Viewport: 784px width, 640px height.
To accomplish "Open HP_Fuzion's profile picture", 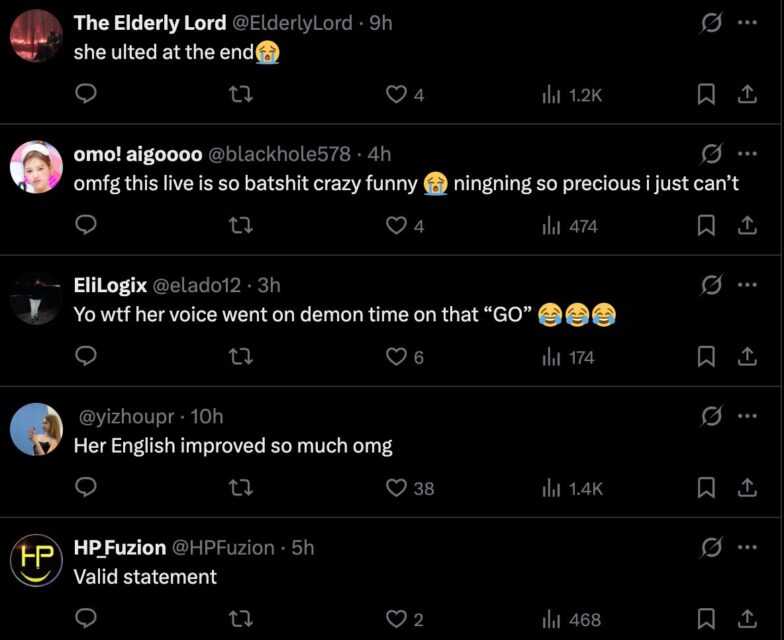I will 36,560.
